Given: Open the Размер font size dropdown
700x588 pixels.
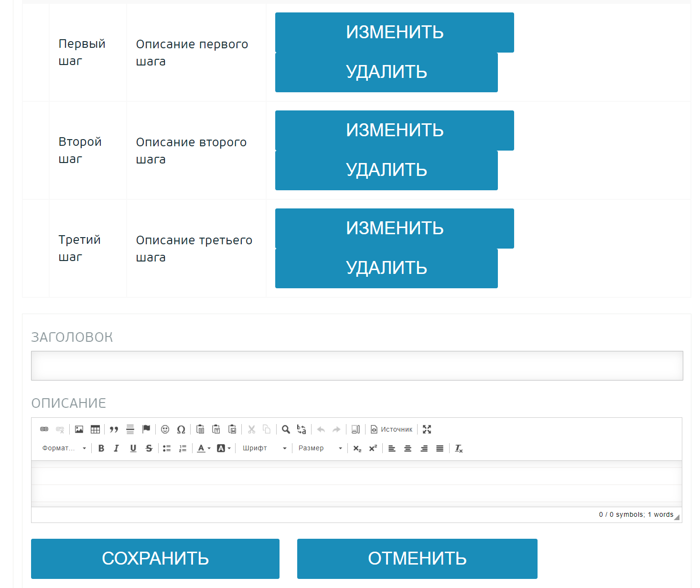Looking at the screenshot, I should pos(320,448).
